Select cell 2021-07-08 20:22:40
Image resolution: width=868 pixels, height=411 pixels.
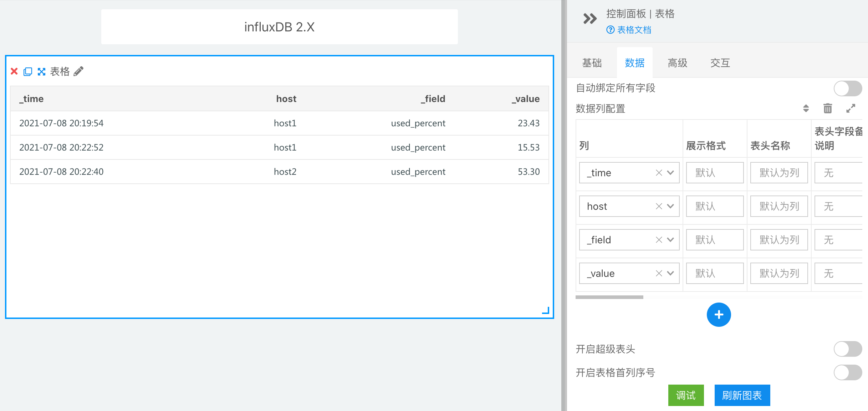[61, 172]
